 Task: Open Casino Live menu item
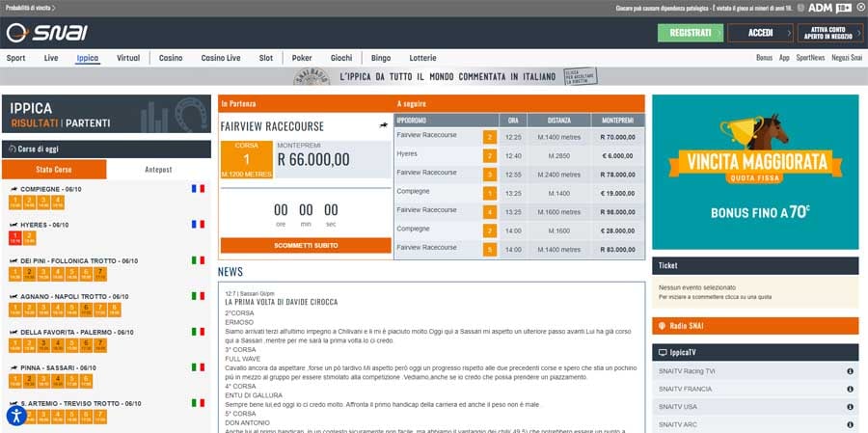point(221,58)
